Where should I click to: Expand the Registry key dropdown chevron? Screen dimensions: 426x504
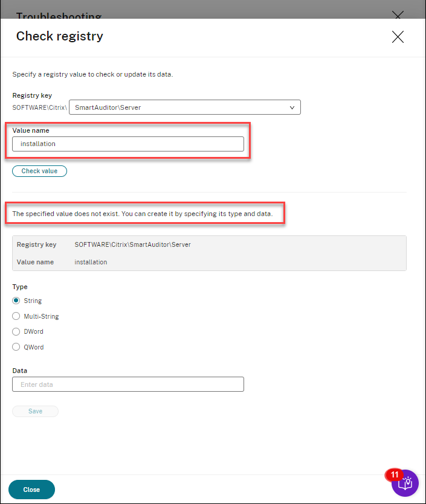[x=292, y=107]
